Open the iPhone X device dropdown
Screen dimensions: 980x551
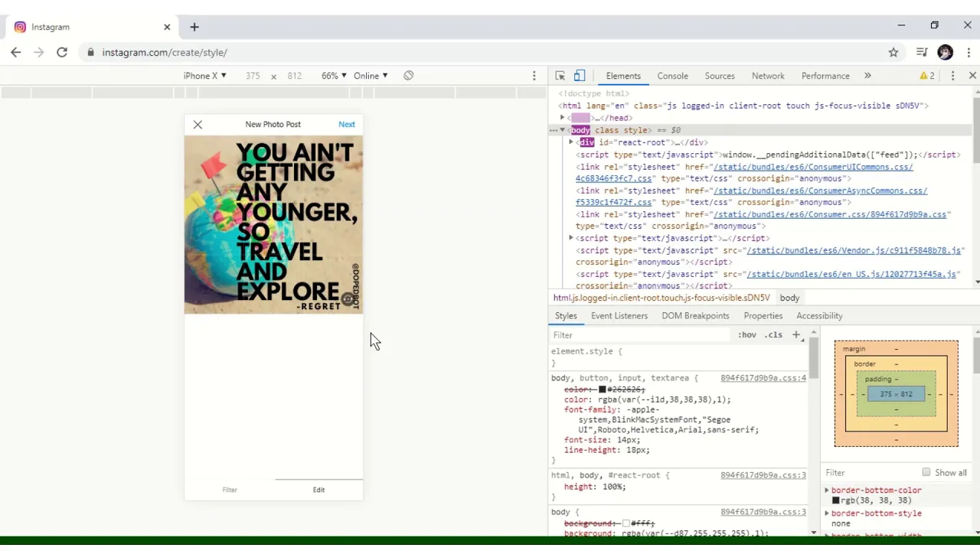pos(204,76)
